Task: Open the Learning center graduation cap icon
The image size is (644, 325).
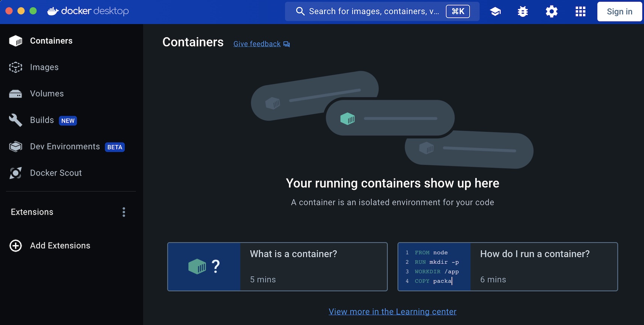Action: [x=495, y=12]
